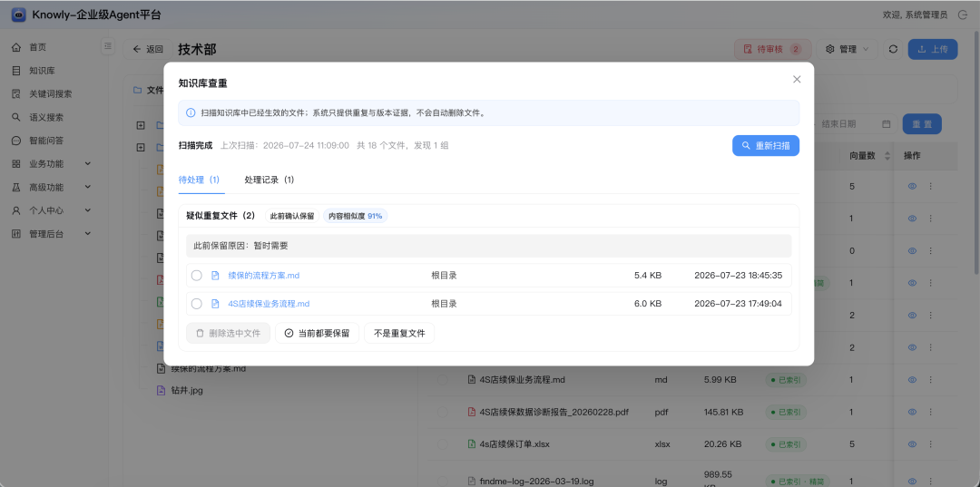This screenshot has height=487, width=980.
Task: Select 钻井.jpg in the file tree
Action: pos(187,391)
